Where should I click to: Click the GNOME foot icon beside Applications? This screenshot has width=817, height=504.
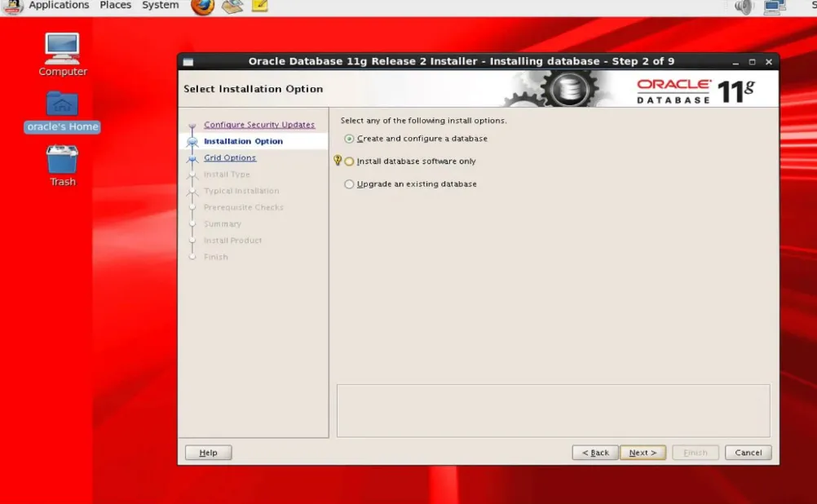point(12,7)
